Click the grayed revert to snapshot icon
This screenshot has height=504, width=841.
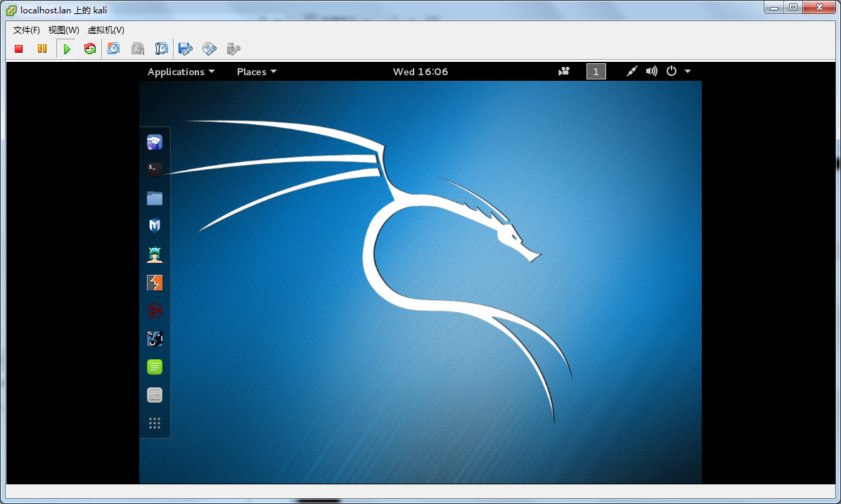coord(137,49)
